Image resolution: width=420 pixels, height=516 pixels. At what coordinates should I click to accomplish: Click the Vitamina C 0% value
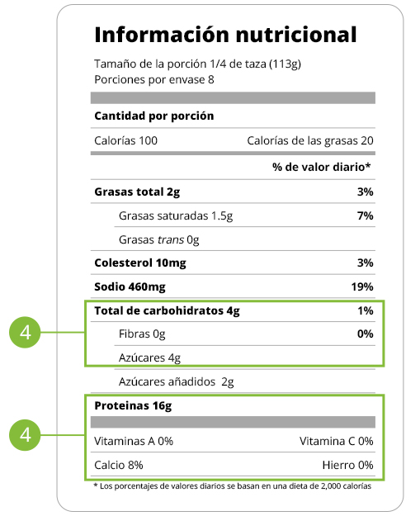coord(336,442)
